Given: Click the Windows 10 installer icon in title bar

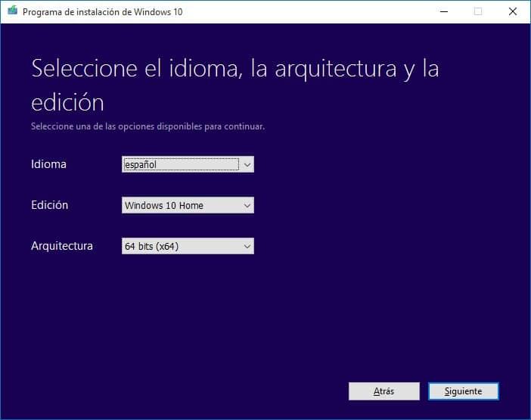Looking at the screenshot, I should pyautogui.click(x=11, y=11).
